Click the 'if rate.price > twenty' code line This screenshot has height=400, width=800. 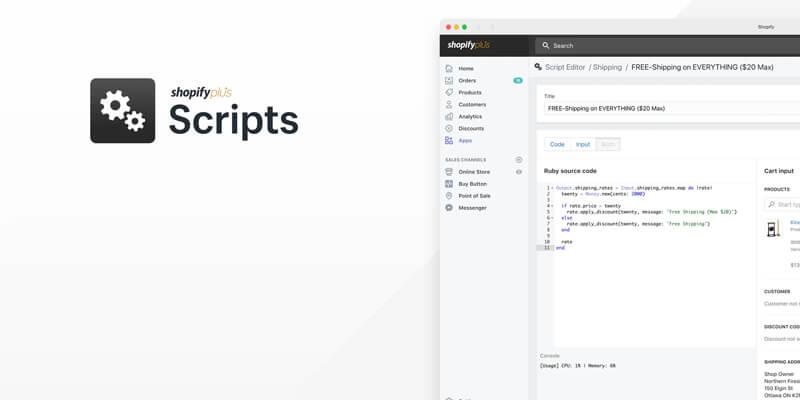pyautogui.click(x=591, y=206)
